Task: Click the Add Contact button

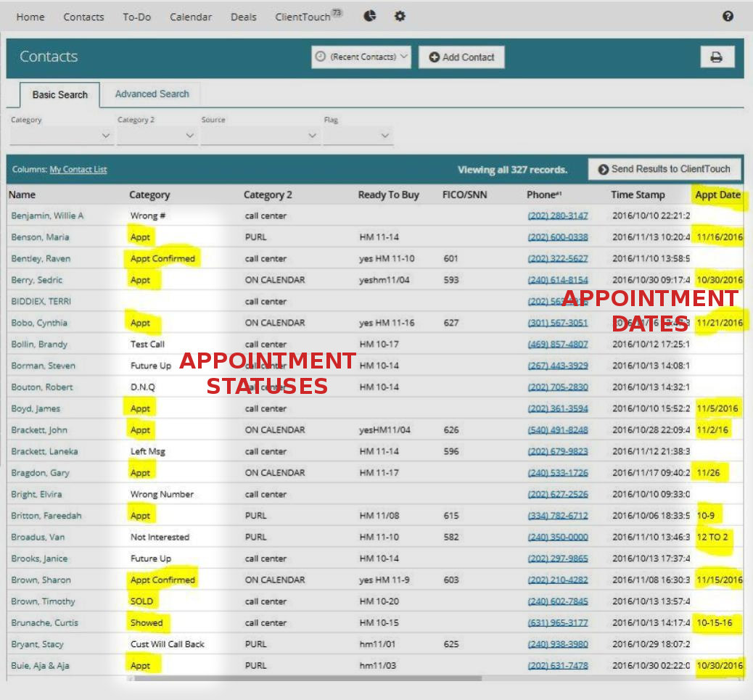Action: click(461, 57)
